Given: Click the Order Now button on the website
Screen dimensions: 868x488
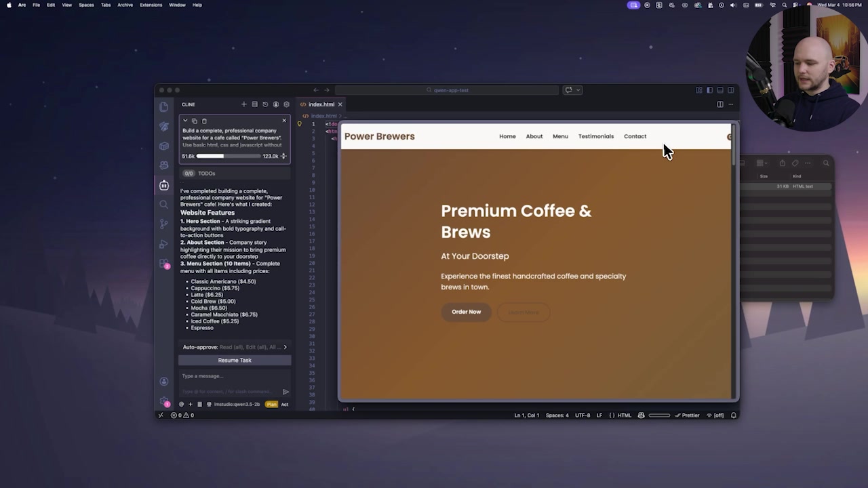Looking at the screenshot, I should pos(467,312).
